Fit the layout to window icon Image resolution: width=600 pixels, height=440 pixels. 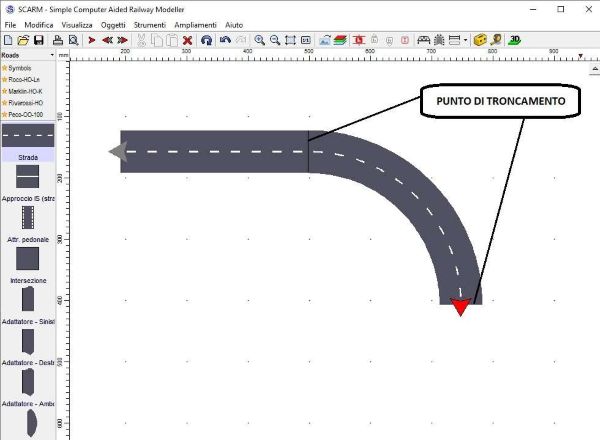tap(290, 40)
